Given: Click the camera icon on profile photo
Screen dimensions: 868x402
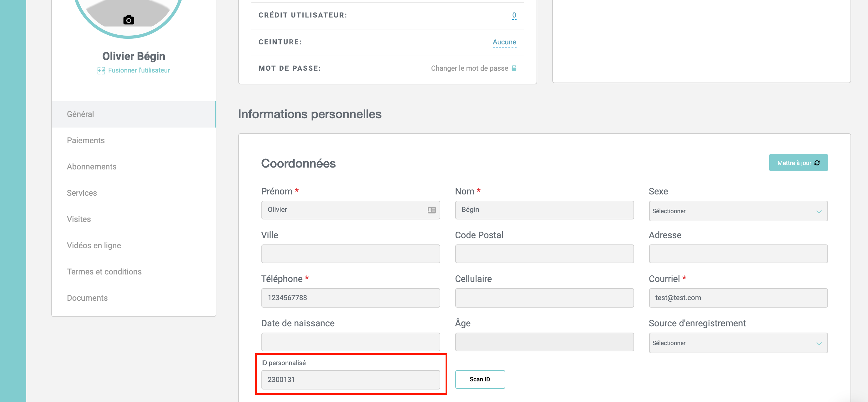Looking at the screenshot, I should 129,20.
